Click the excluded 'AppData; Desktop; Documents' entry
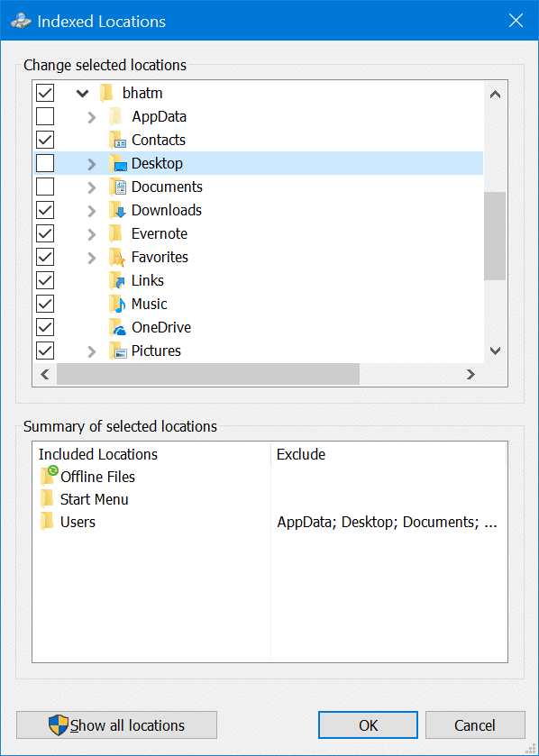Screen dimensions: 539x756 click(x=388, y=522)
